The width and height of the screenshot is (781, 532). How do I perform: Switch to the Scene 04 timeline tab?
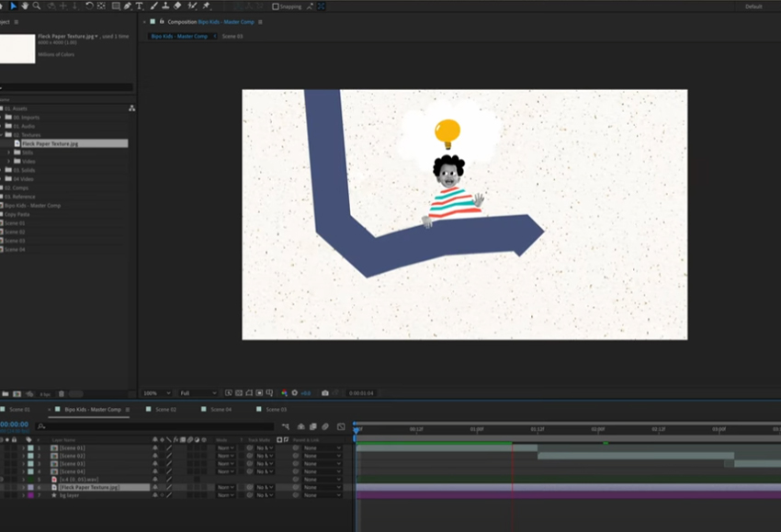point(221,410)
